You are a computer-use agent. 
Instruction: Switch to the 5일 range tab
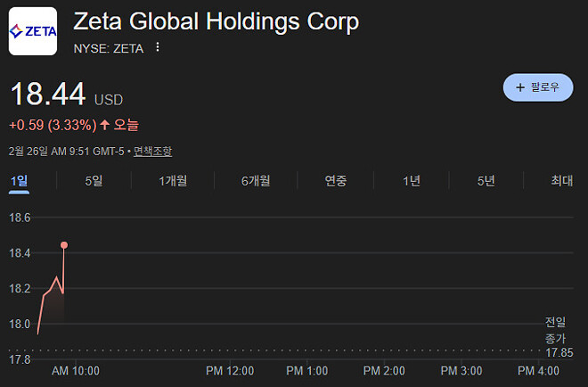pos(94,181)
